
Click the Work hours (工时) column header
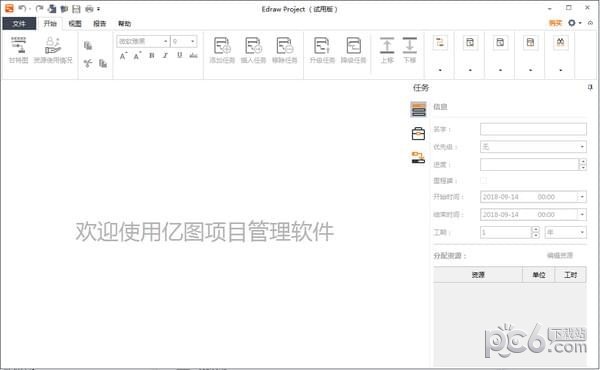click(571, 275)
